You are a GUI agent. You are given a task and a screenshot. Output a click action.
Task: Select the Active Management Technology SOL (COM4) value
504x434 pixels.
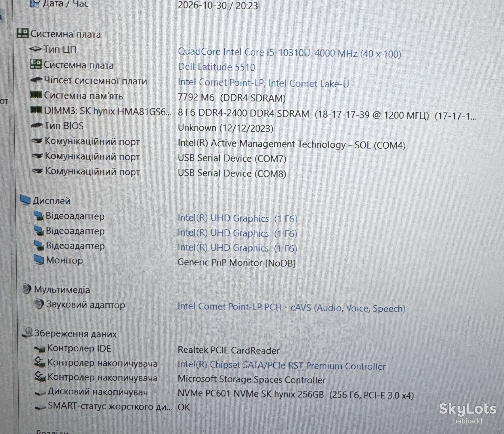coord(292,144)
